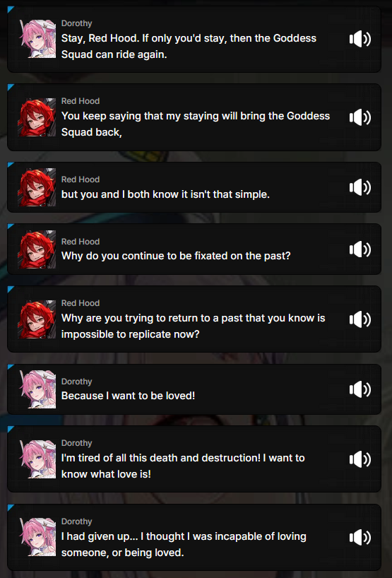Screen dimensions: 392x578
Task: Play audio for "fixated on the past" line
Action: click(360, 249)
